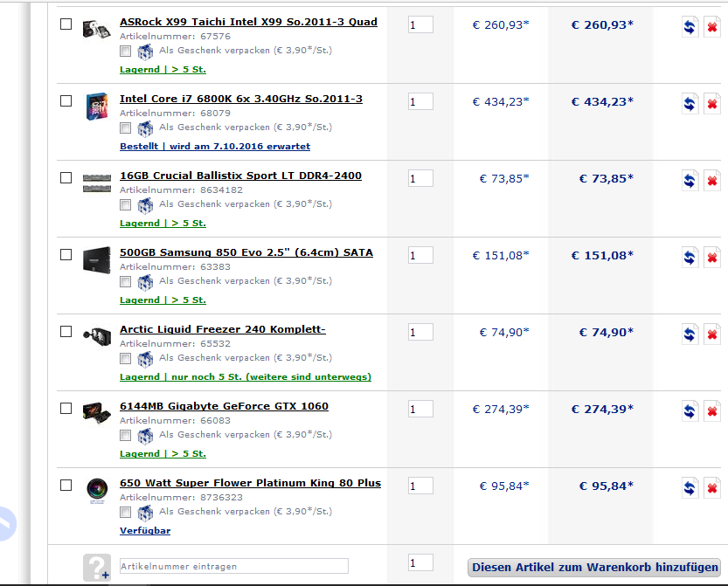The height and width of the screenshot is (586, 728).
Task: Click the Gigabyte graphics card thumbnail
Action: 96,412
